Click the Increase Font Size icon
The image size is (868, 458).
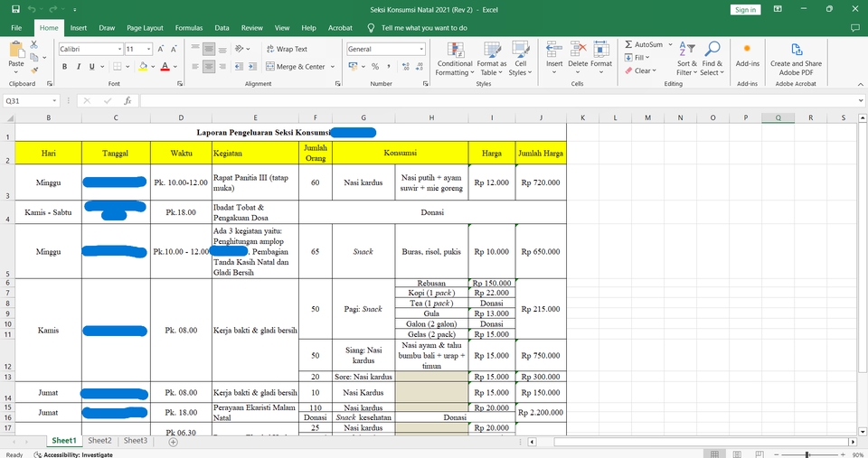coord(161,49)
